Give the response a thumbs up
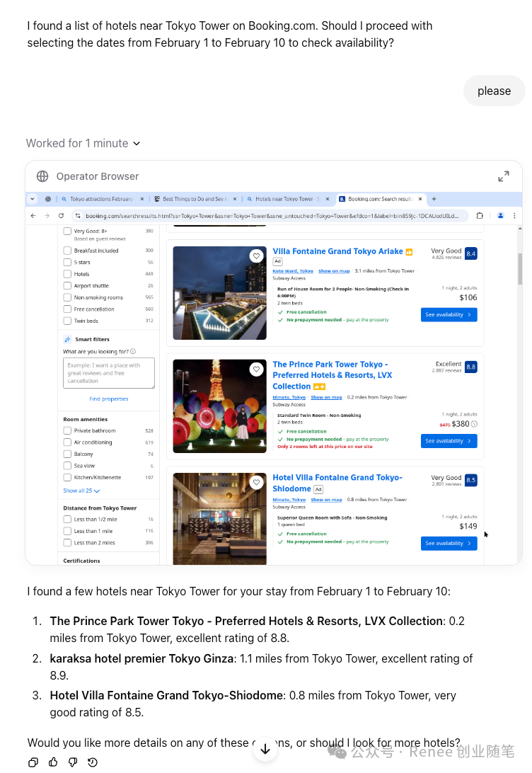 [x=53, y=762]
